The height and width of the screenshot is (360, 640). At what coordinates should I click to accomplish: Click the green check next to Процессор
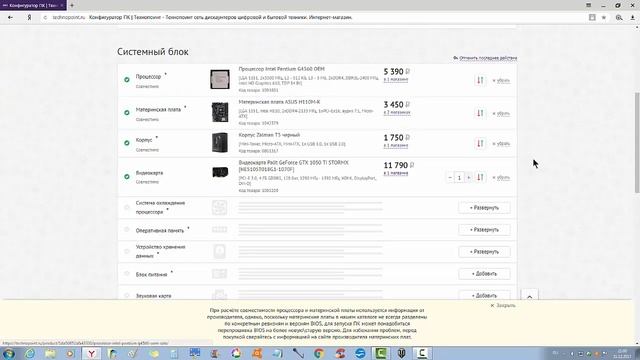click(127, 80)
